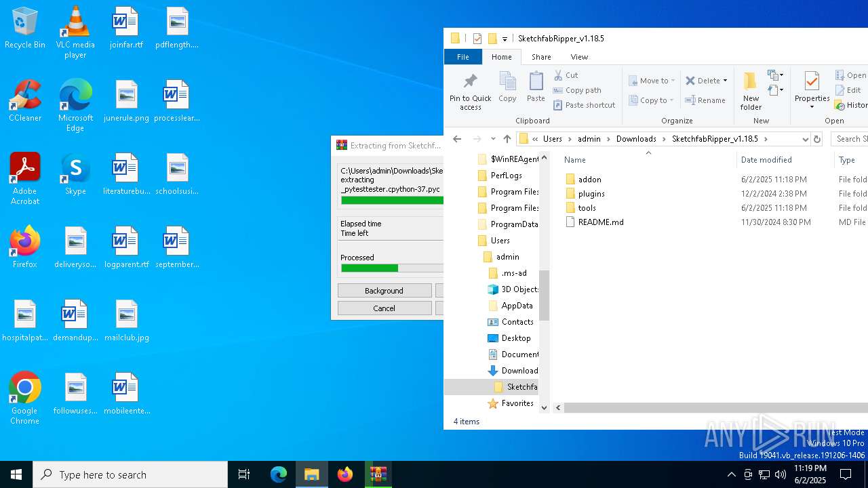The width and height of the screenshot is (868, 488).
Task: Create a New folder via ribbon
Action: point(751,91)
